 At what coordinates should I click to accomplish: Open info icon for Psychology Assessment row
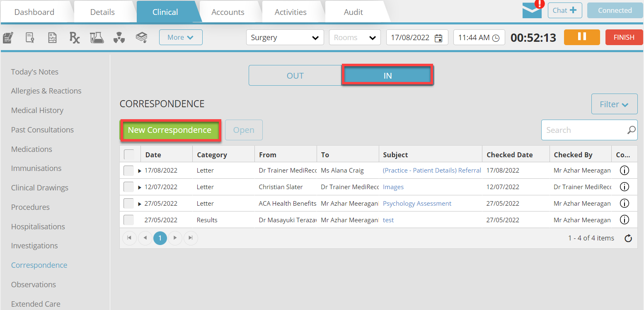pyautogui.click(x=624, y=203)
